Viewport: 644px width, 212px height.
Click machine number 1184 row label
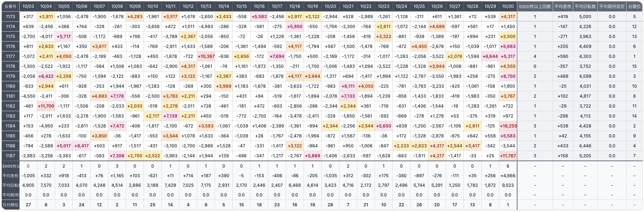(x=10, y=126)
